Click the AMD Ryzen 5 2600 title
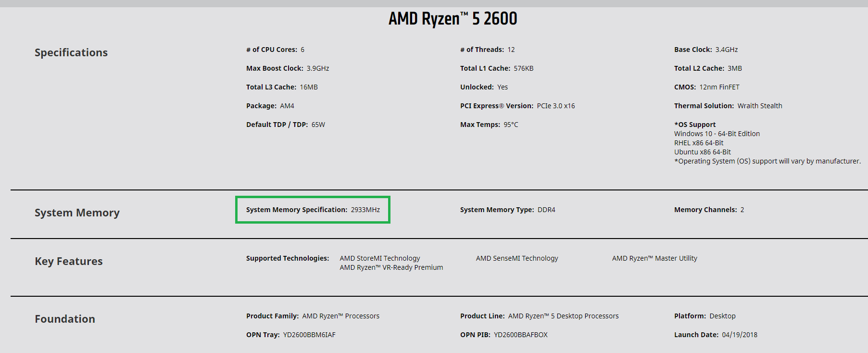Image resolution: width=868 pixels, height=353 pixels. 453,19
